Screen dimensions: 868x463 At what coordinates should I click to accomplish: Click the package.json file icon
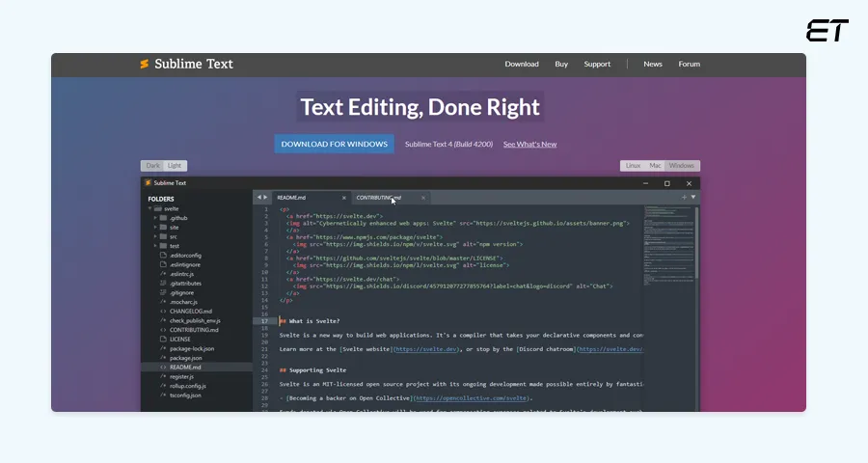click(x=163, y=358)
